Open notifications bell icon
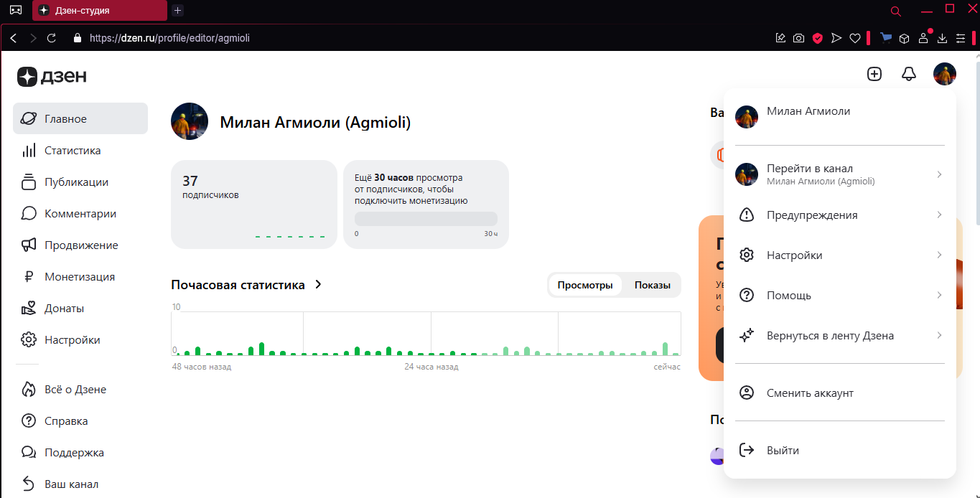This screenshot has width=980, height=498. click(909, 74)
